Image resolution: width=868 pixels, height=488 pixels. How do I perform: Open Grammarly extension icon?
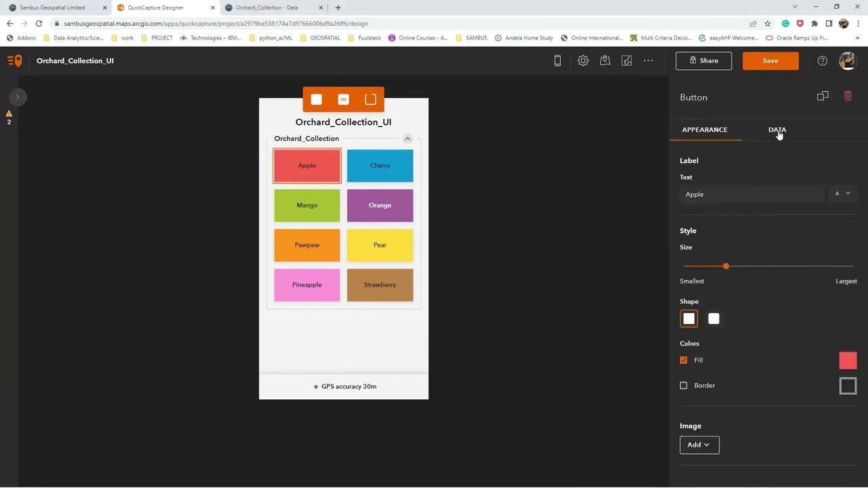785,23
